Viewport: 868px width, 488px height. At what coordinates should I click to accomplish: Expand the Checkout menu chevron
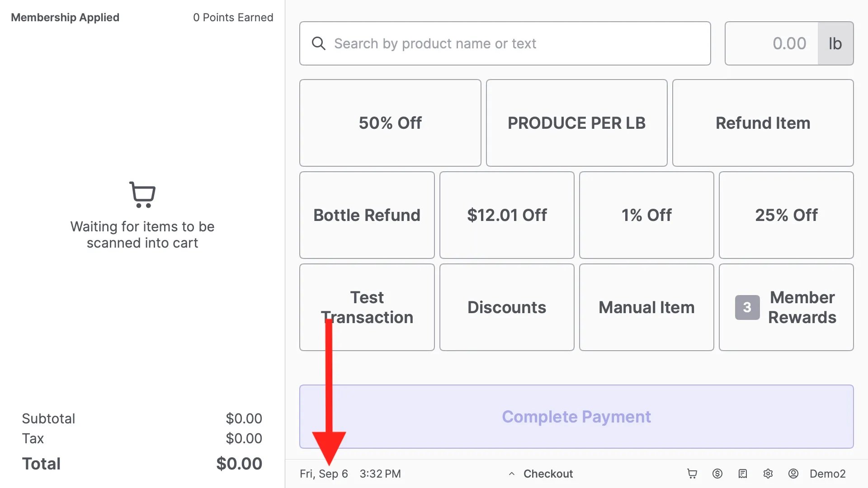pyautogui.click(x=512, y=474)
